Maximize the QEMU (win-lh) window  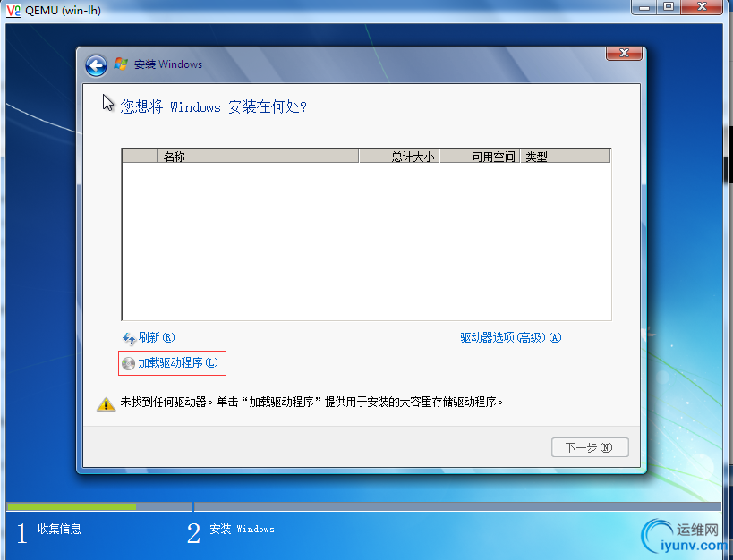click(669, 7)
